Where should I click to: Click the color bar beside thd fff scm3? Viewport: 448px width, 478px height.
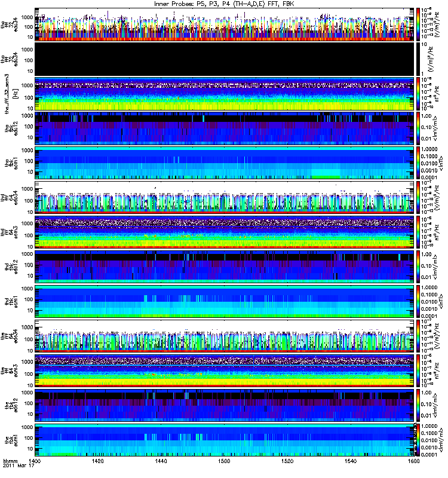[x=418, y=232]
